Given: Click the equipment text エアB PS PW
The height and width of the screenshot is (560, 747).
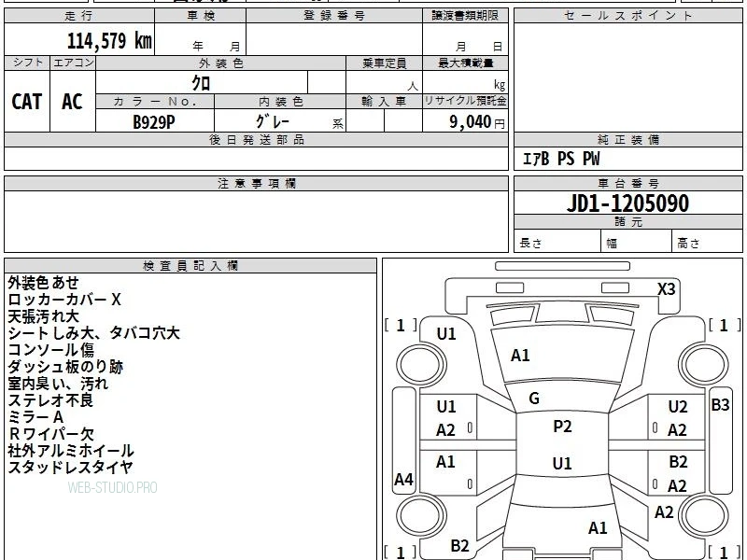Looking at the screenshot, I should coord(561,159).
